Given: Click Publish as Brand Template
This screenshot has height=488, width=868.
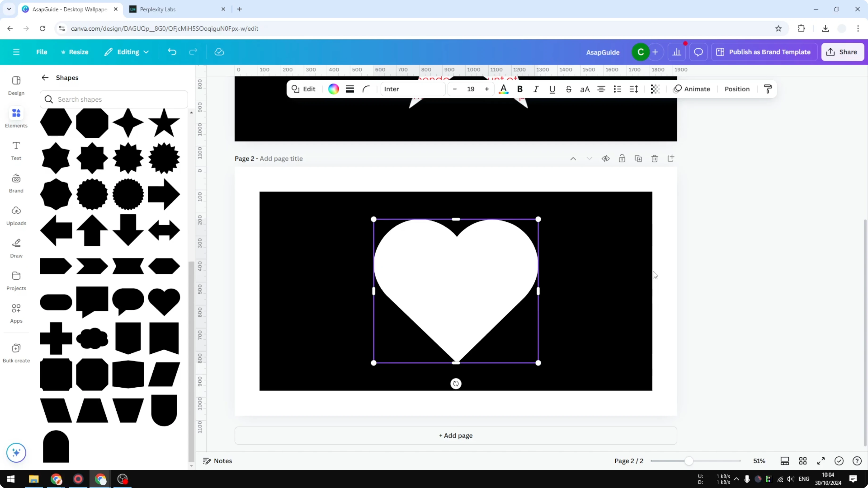Looking at the screenshot, I should pyautogui.click(x=764, y=52).
